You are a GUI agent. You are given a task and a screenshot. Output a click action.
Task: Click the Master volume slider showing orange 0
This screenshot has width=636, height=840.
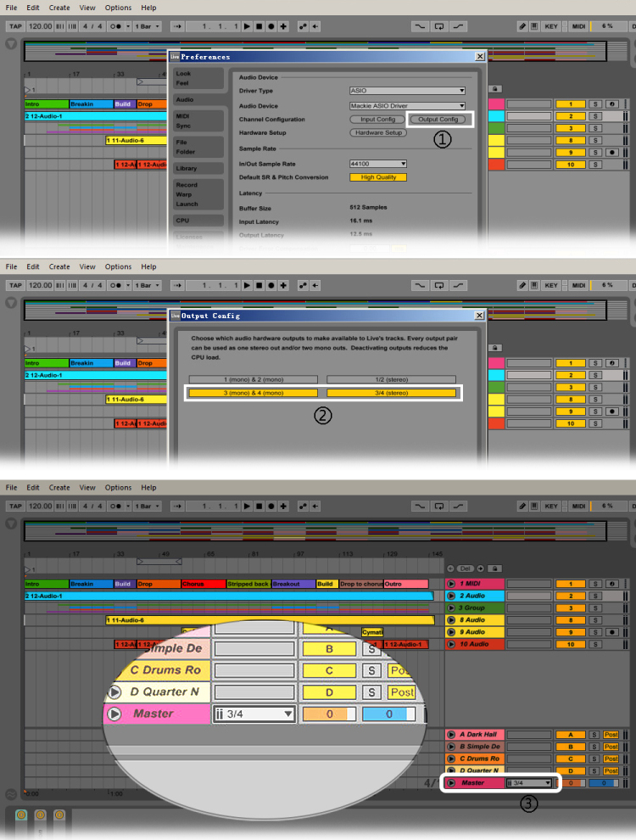572,783
